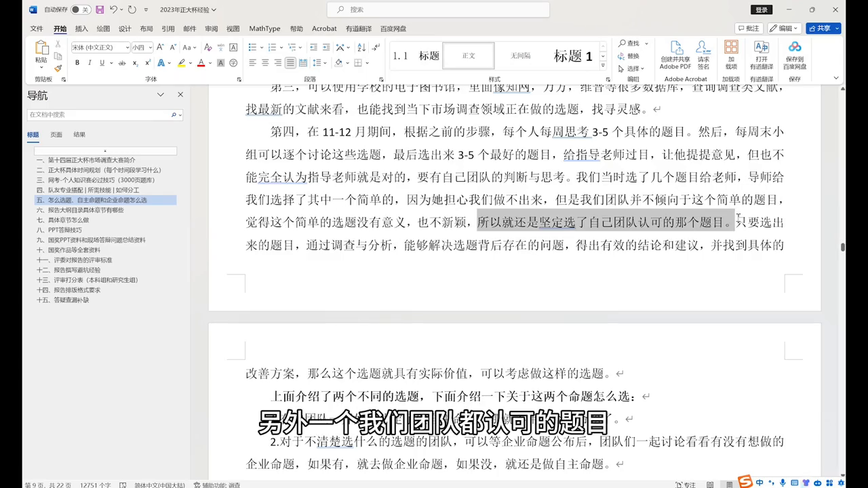
Task: Click the Share (共享) button
Action: (x=823, y=28)
